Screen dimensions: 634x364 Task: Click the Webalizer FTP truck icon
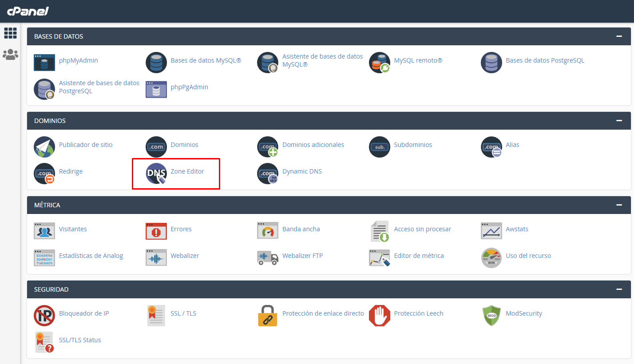[x=268, y=258]
